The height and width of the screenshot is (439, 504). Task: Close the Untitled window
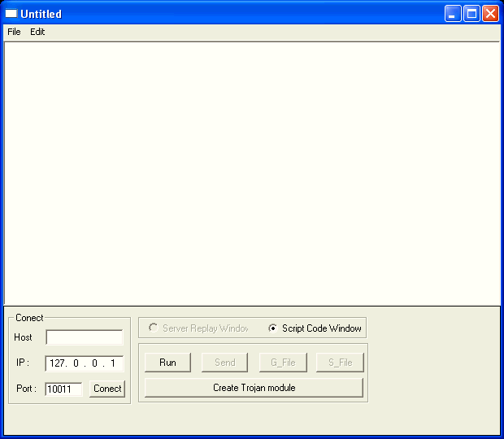tap(490, 14)
